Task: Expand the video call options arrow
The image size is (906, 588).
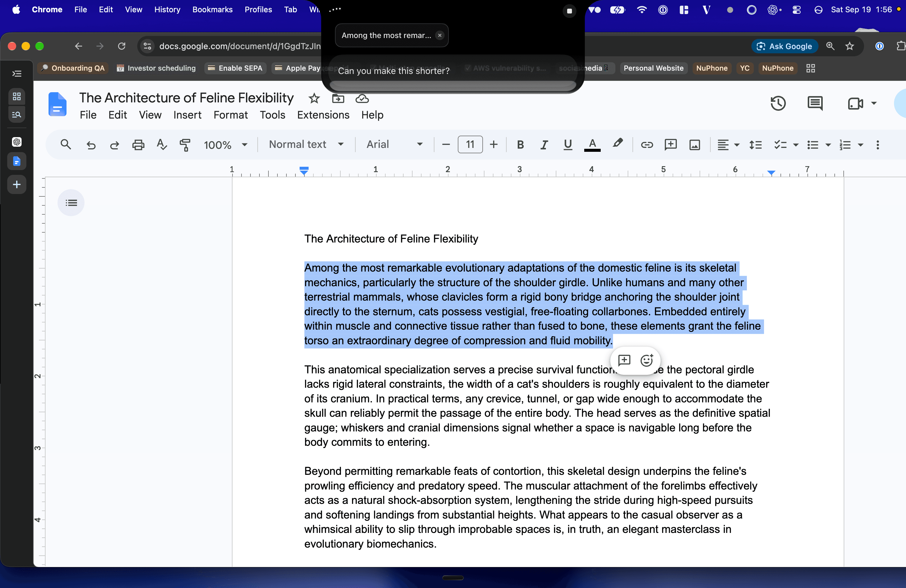Action: pos(874,104)
